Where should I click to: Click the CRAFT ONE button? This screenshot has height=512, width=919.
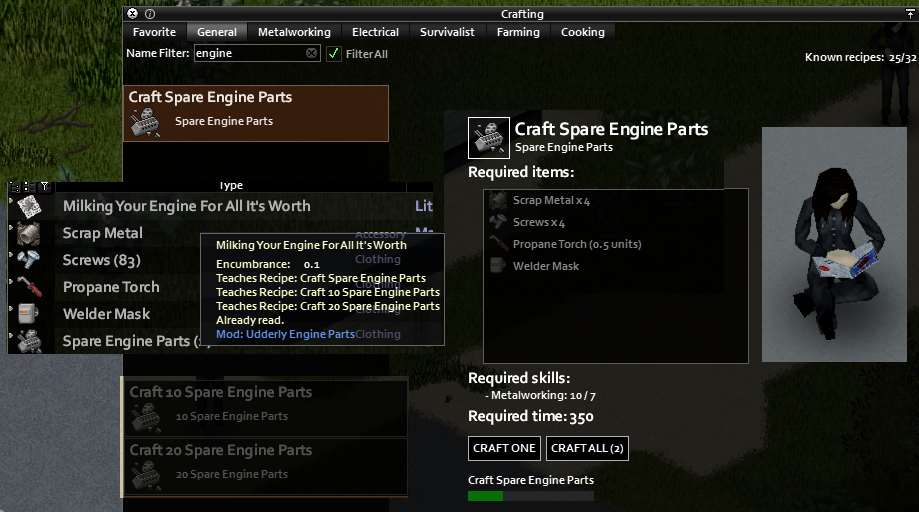click(505, 448)
